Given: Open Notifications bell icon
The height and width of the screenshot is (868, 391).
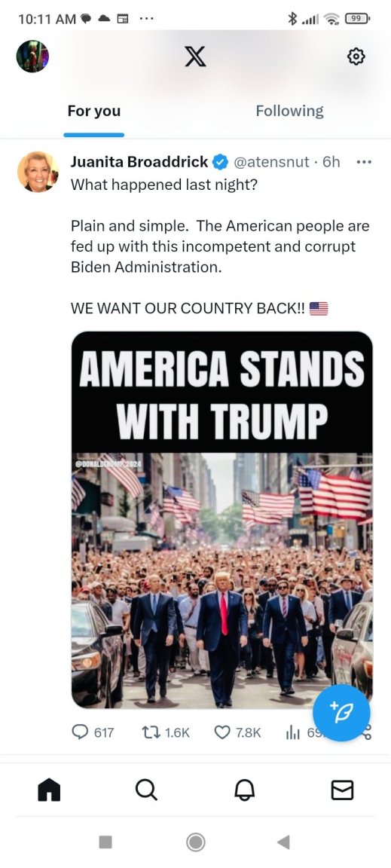Looking at the screenshot, I should tap(244, 790).
